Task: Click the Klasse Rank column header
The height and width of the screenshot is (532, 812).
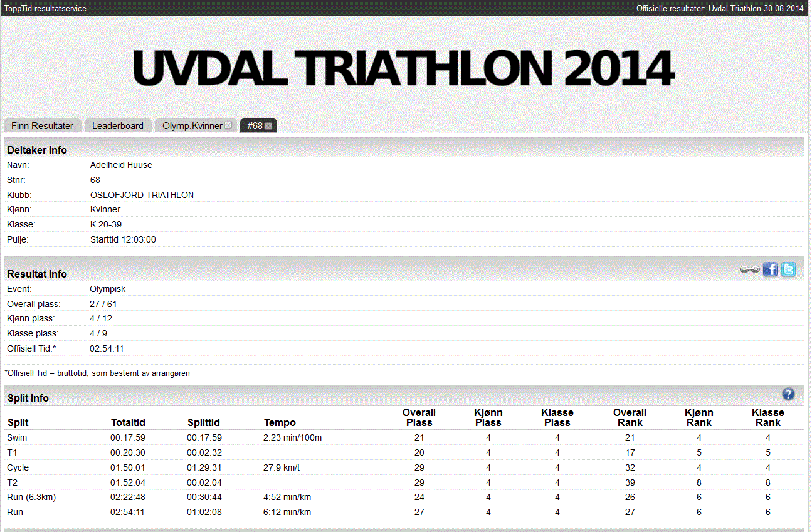Action: click(768, 417)
